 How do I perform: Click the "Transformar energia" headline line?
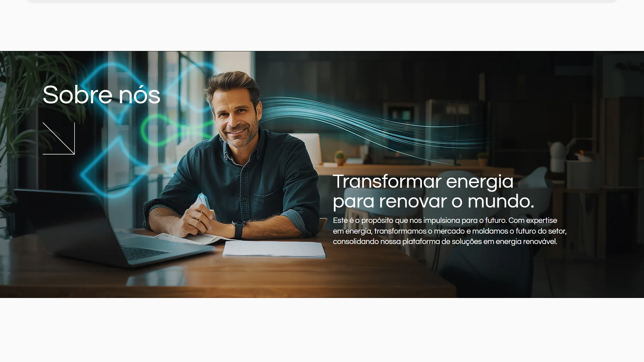(423, 181)
